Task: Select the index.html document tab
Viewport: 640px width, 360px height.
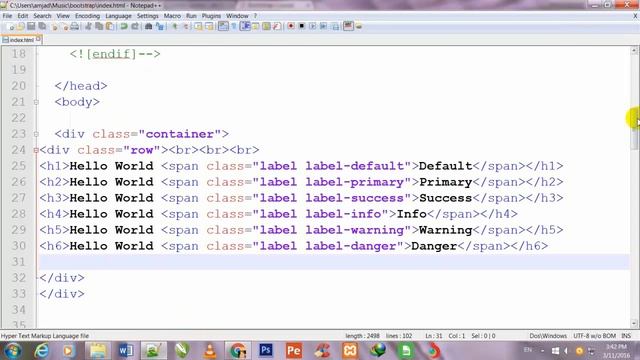Action: (x=22, y=40)
